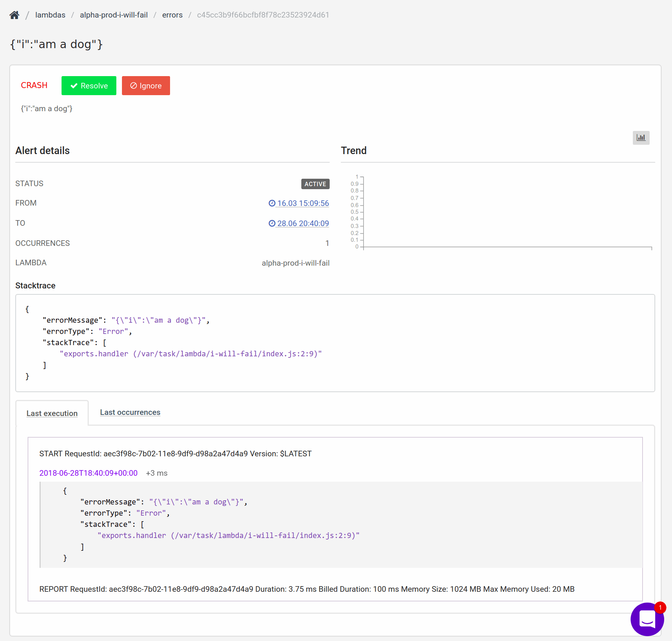
Task: Go to lambdas in the breadcrumb
Action: [50, 15]
